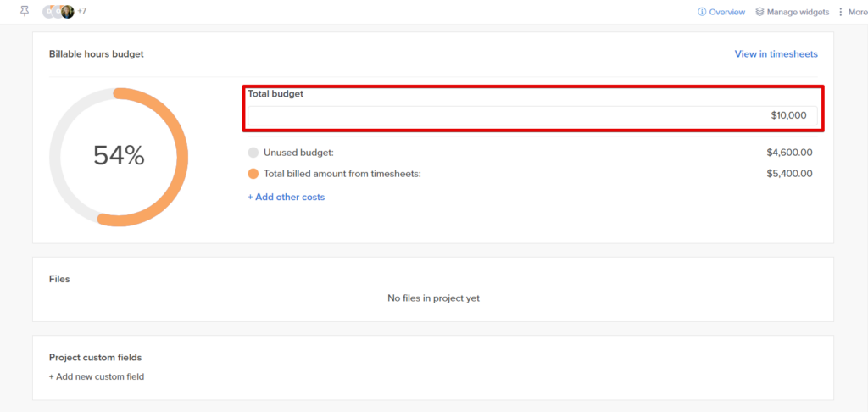Click the Files section heading
The width and height of the screenshot is (868, 412).
pos(59,279)
